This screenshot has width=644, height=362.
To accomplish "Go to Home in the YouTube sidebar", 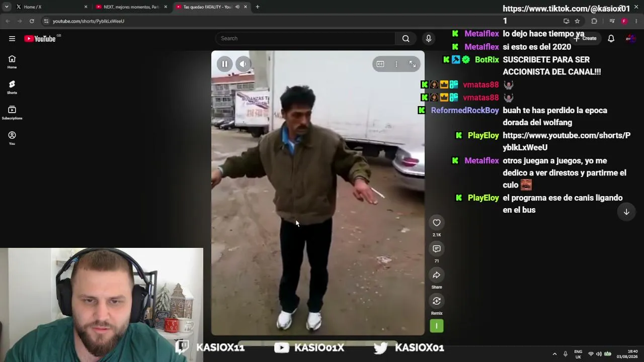I will 12,62.
